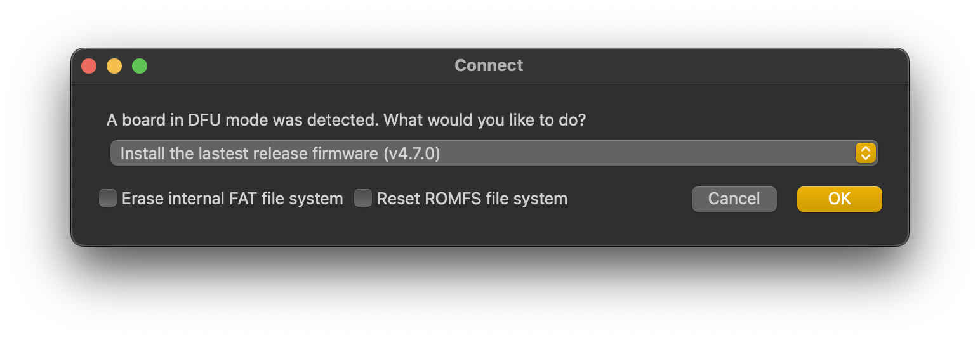The image size is (980, 340).
Task: Open the firmware action dropdown list
Action: pyautogui.click(x=494, y=153)
